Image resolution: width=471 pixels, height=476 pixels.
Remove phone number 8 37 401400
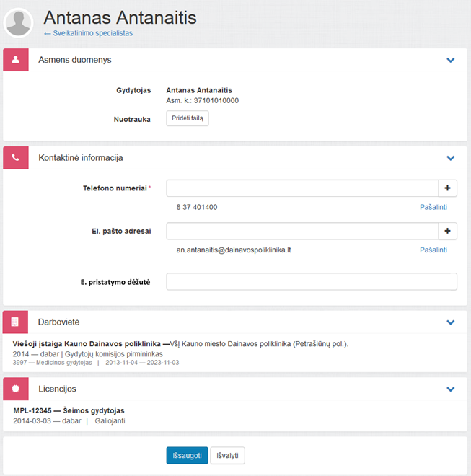pos(433,208)
